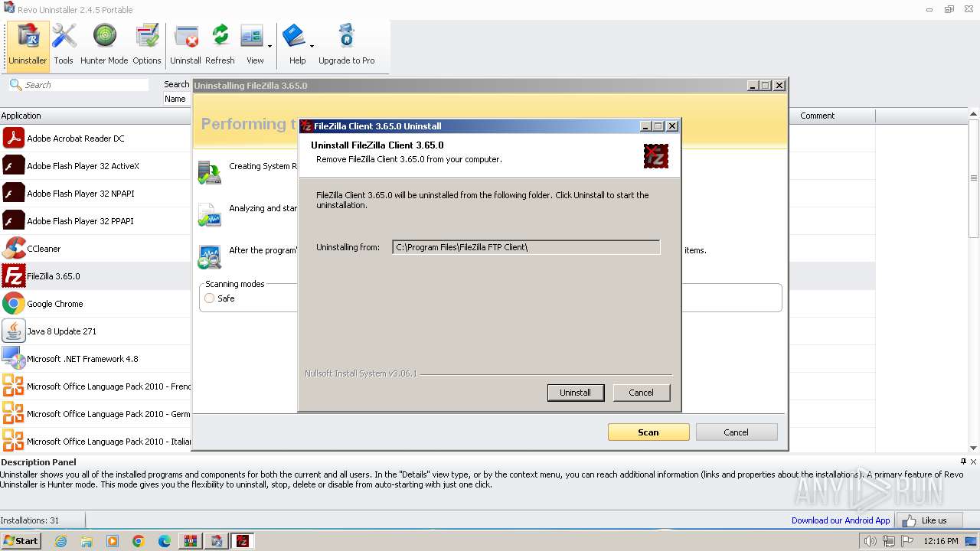Screen dimensions: 980x551
Task: Open File Explorer from taskbar
Action: pyautogui.click(x=87, y=541)
